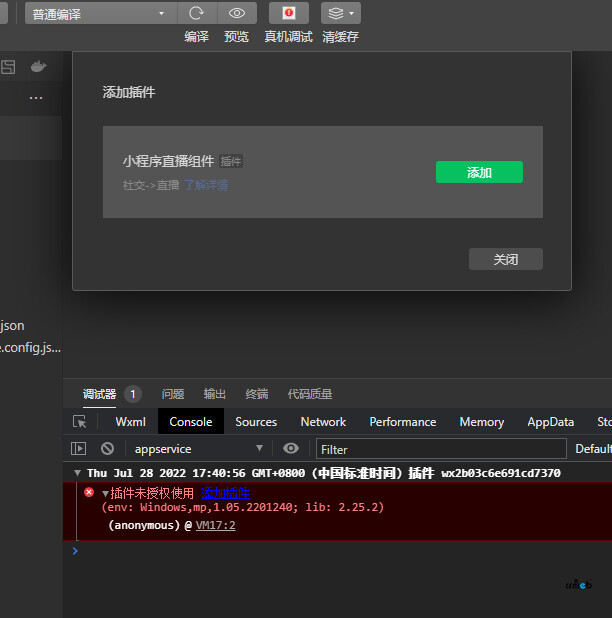Open the Default levels dropdown
Image resolution: width=612 pixels, height=618 pixels.
(593, 449)
